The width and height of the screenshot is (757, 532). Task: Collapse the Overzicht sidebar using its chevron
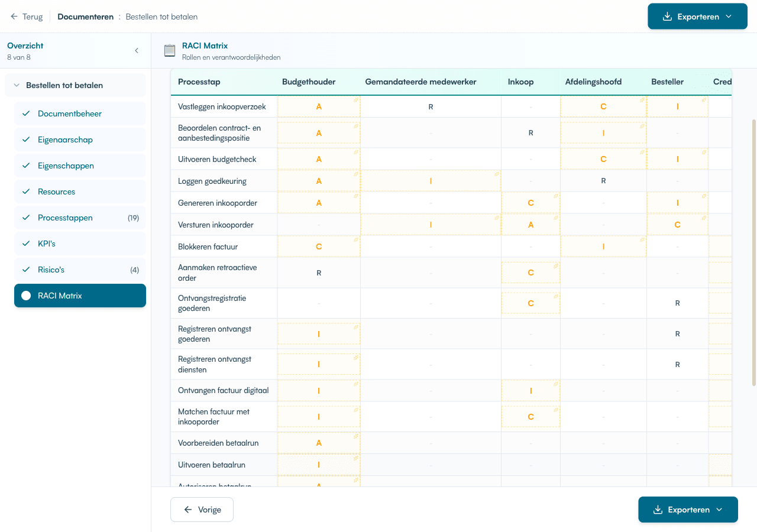[x=137, y=51]
